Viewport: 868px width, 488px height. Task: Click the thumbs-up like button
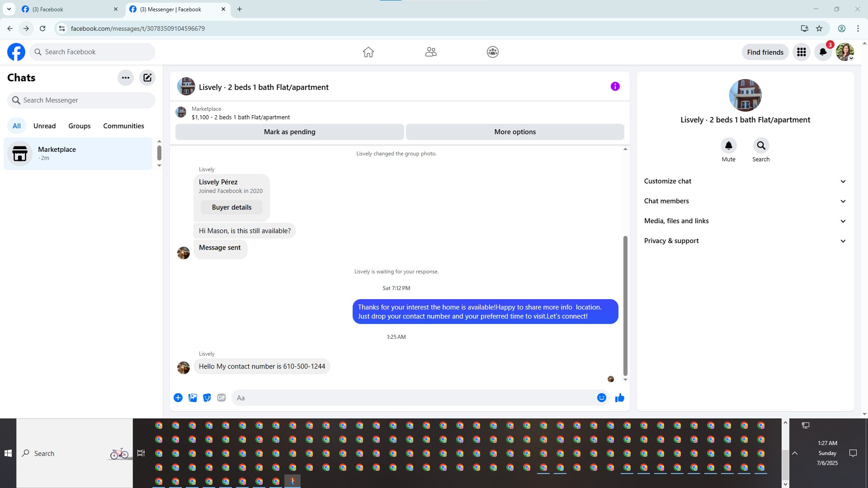coord(619,398)
